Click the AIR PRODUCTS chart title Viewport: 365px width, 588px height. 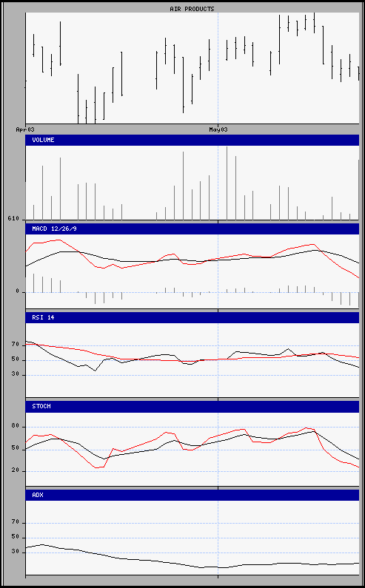tap(192, 9)
